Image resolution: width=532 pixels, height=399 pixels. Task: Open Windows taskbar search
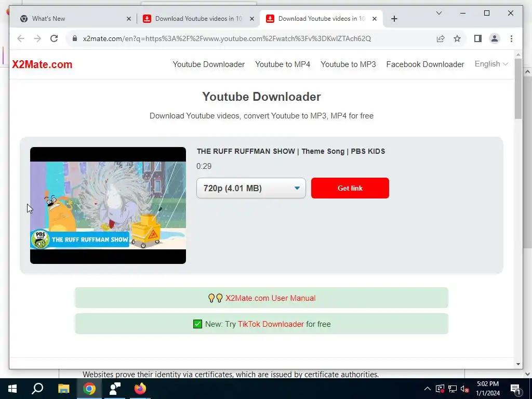click(x=37, y=389)
